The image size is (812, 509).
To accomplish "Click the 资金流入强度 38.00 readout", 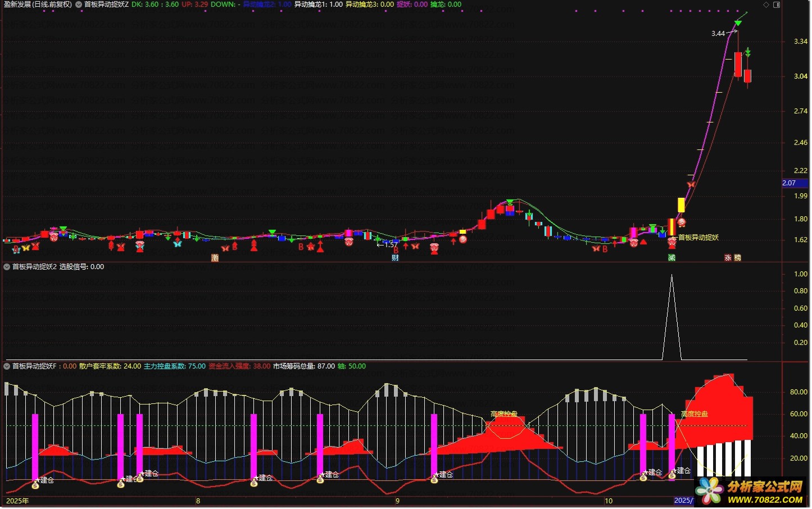I will 239,366.
